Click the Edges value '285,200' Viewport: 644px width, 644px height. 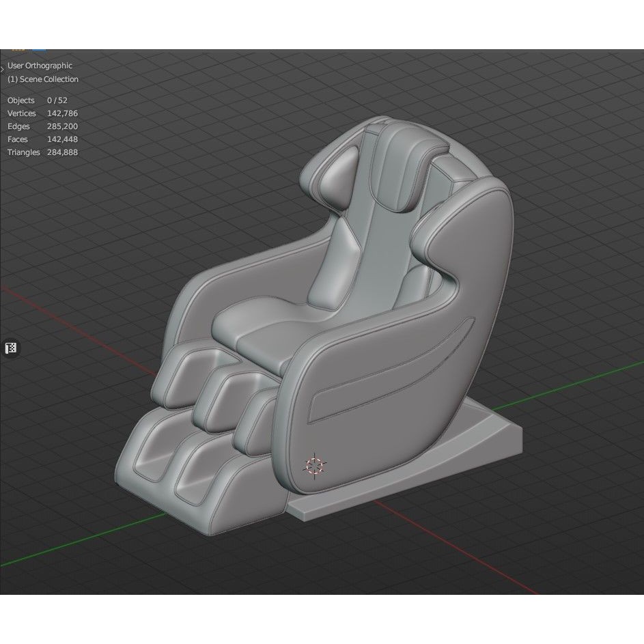62,126
